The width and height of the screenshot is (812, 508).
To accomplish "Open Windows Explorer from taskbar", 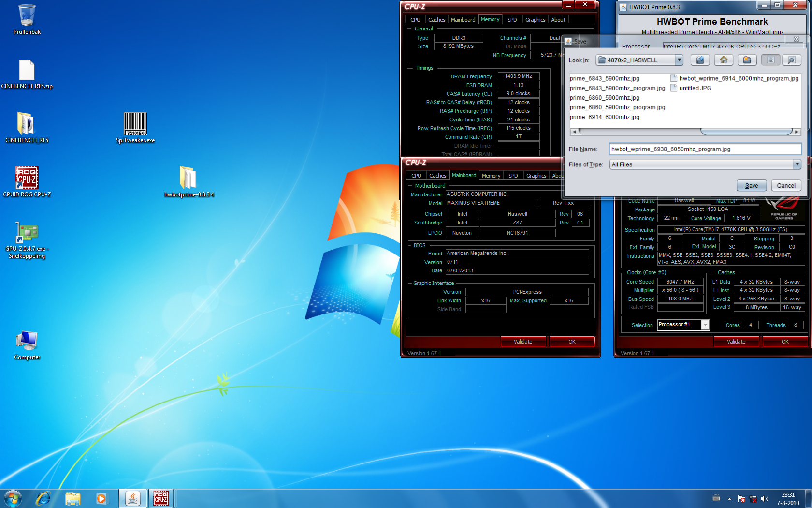I will pos(73,498).
